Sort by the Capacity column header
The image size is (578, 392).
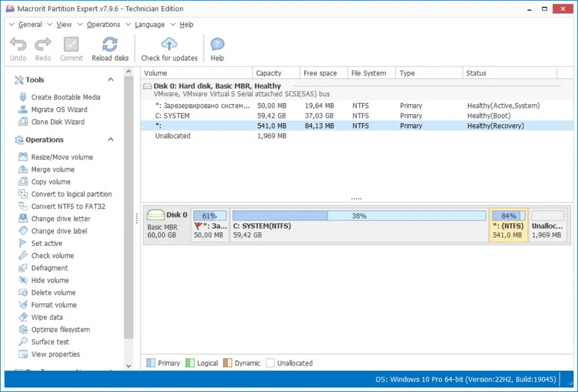pos(276,73)
